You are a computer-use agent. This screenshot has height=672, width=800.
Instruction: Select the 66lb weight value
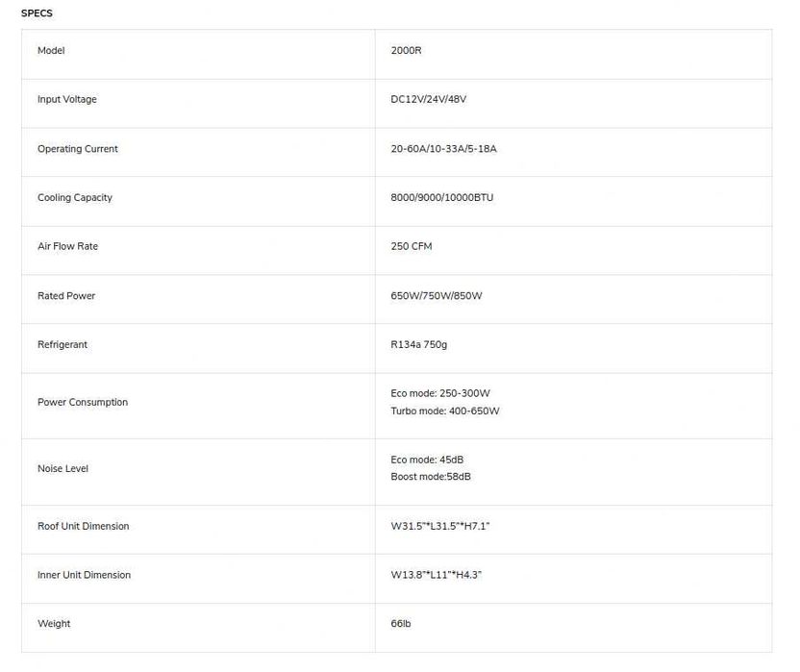point(401,624)
